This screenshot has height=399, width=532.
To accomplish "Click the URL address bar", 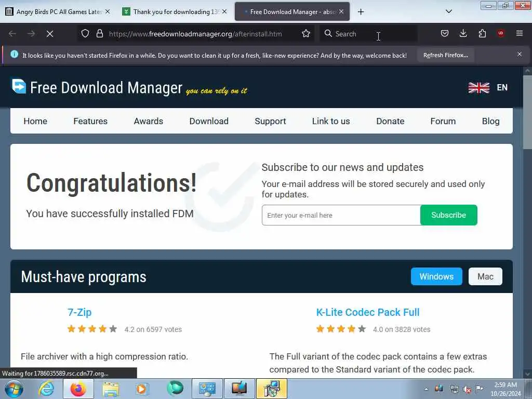I will point(195,34).
